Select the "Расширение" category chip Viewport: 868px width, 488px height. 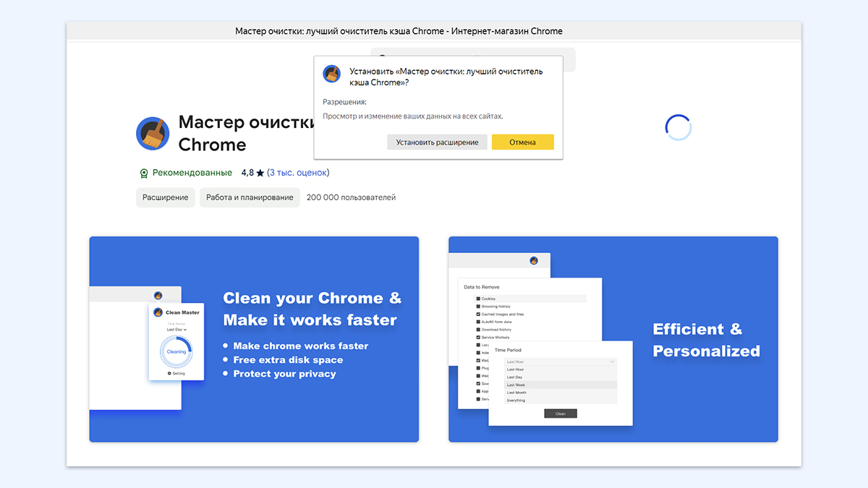coord(166,197)
